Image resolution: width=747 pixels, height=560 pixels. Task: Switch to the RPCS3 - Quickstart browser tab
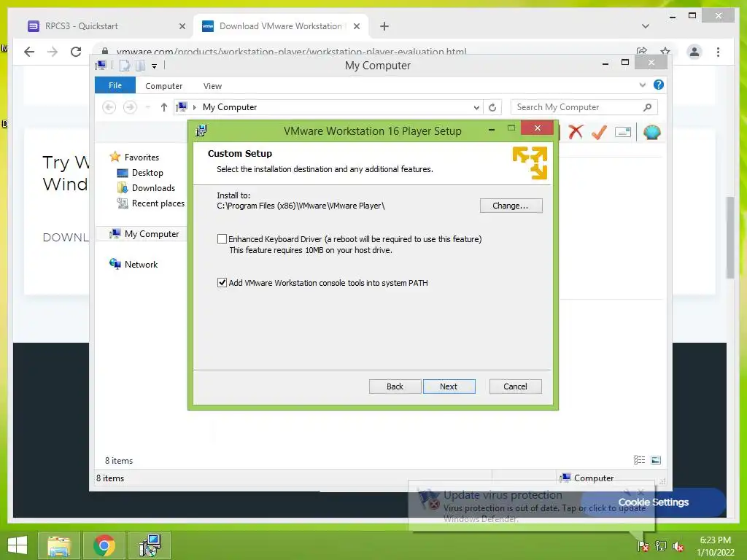click(x=107, y=26)
